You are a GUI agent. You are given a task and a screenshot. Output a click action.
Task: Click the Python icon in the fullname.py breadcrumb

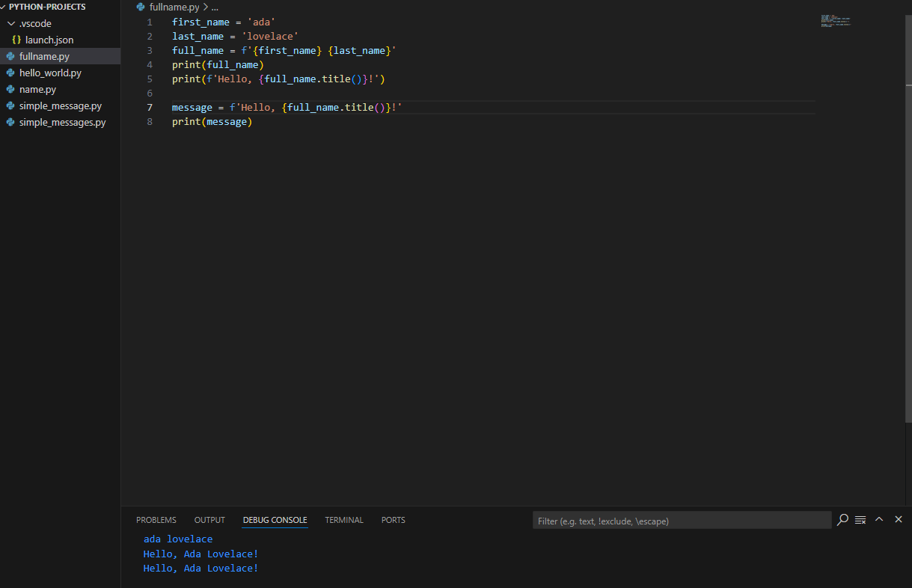(x=141, y=7)
